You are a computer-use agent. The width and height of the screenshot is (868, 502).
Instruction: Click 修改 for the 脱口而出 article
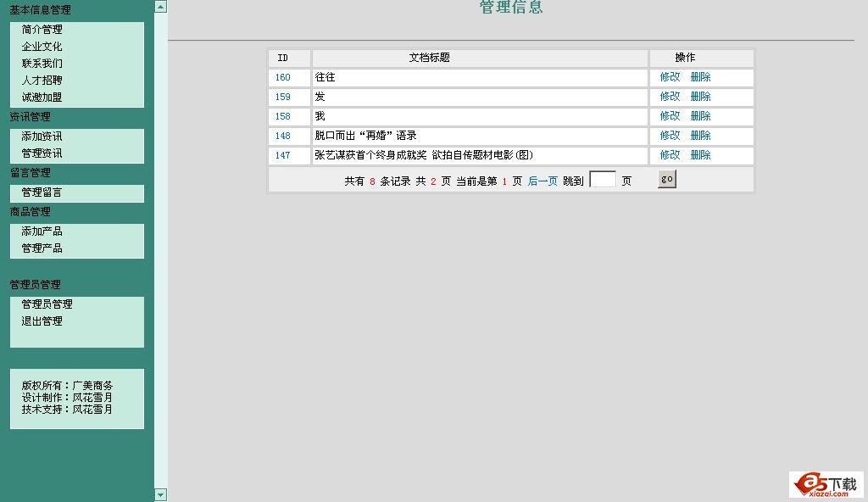tap(668, 136)
